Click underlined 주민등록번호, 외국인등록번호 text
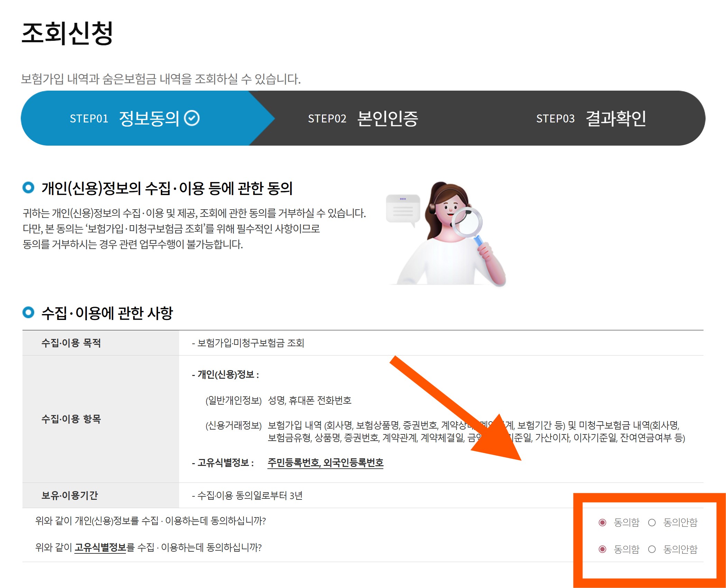The image size is (726, 588). [x=325, y=462]
